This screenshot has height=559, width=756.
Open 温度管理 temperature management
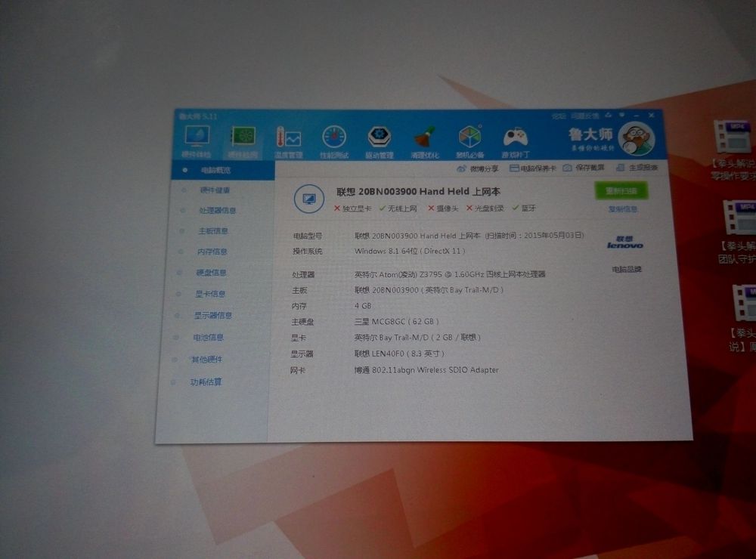pos(288,142)
